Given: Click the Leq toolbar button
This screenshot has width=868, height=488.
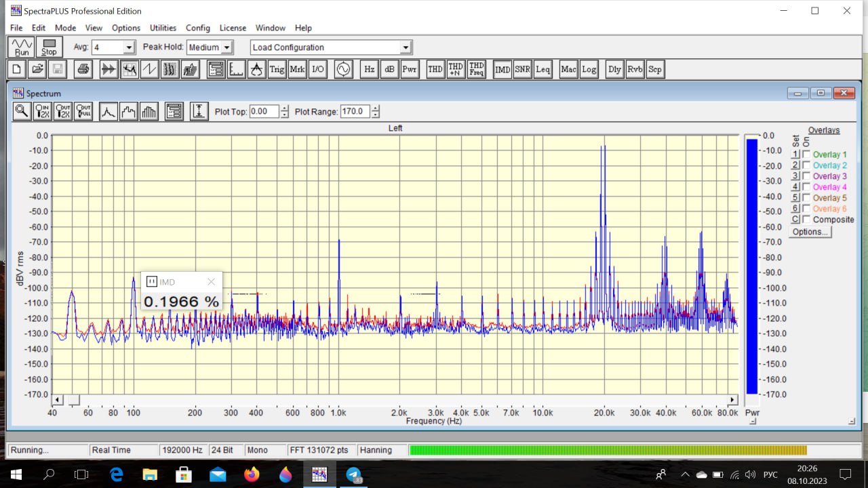Looking at the screenshot, I should click(542, 69).
